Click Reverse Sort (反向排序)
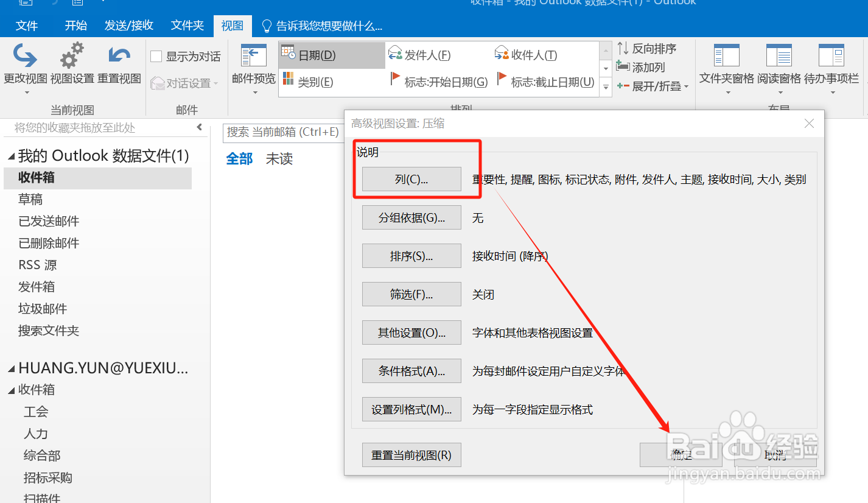 click(x=646, y=48)
